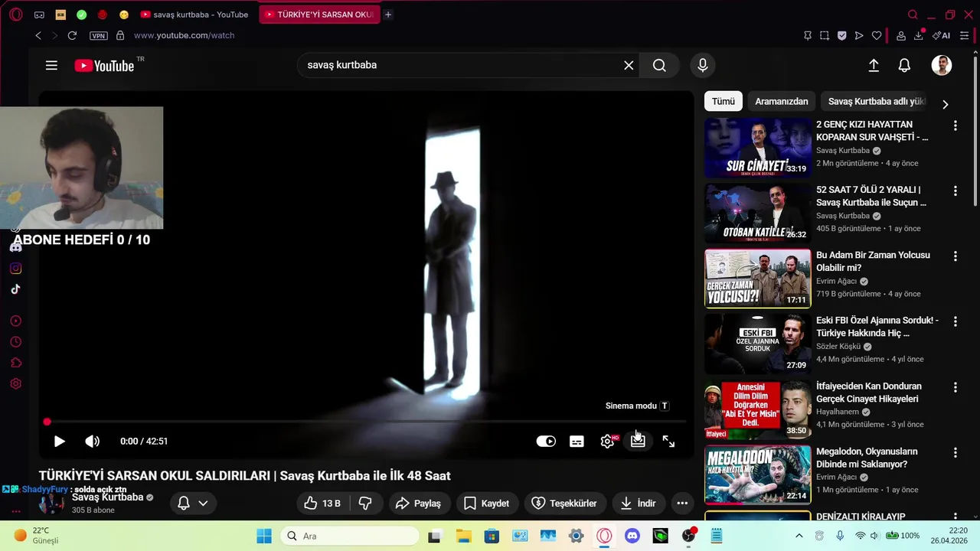Dislike the video
The image size is (980, 551).
click(365, 503)
